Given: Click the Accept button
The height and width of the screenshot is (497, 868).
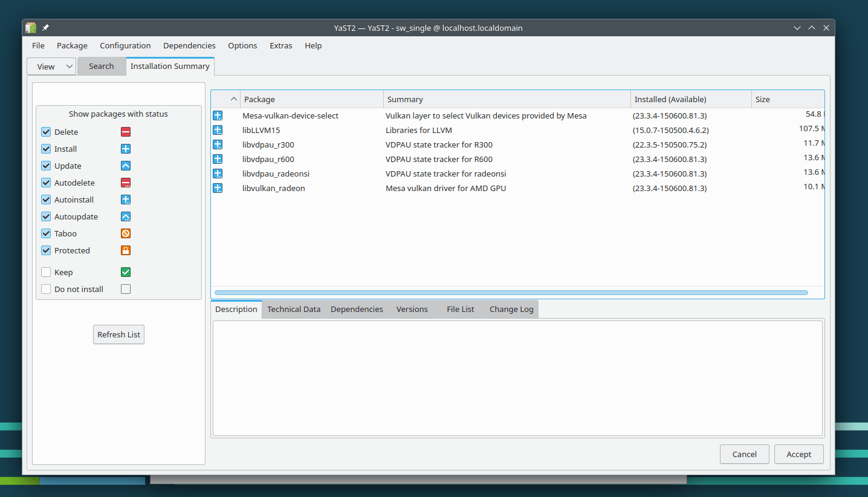Looking at the screenshot, I should point(798,454).
